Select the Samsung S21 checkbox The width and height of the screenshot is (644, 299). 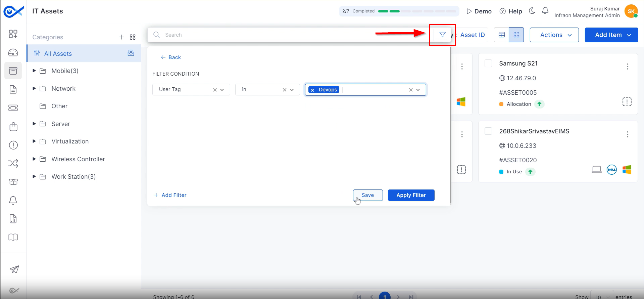point(488,63)
